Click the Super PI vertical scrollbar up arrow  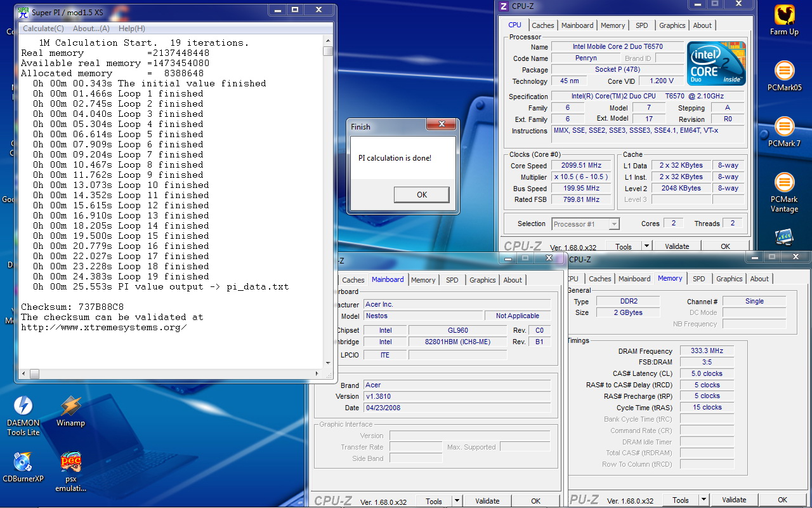point(328,39)
